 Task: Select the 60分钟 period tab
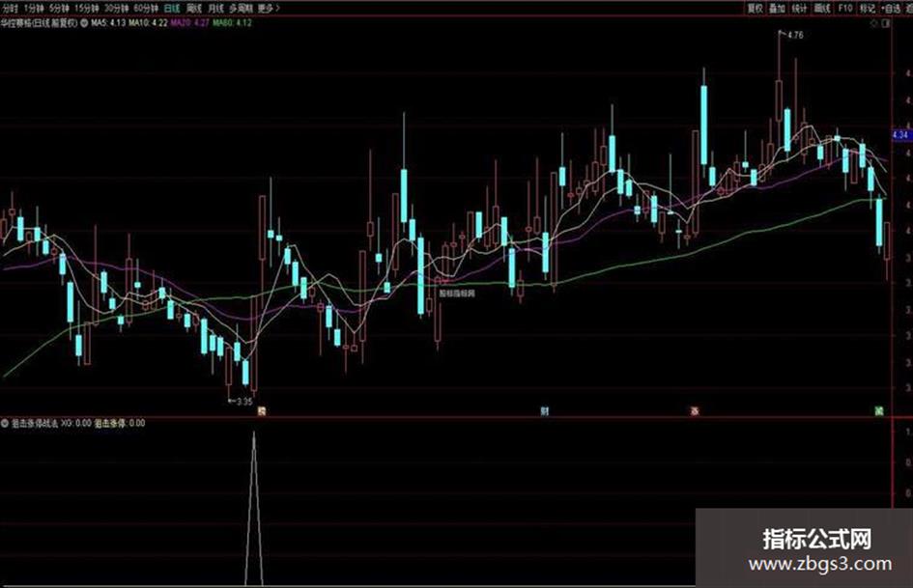[x=146, y=8]
